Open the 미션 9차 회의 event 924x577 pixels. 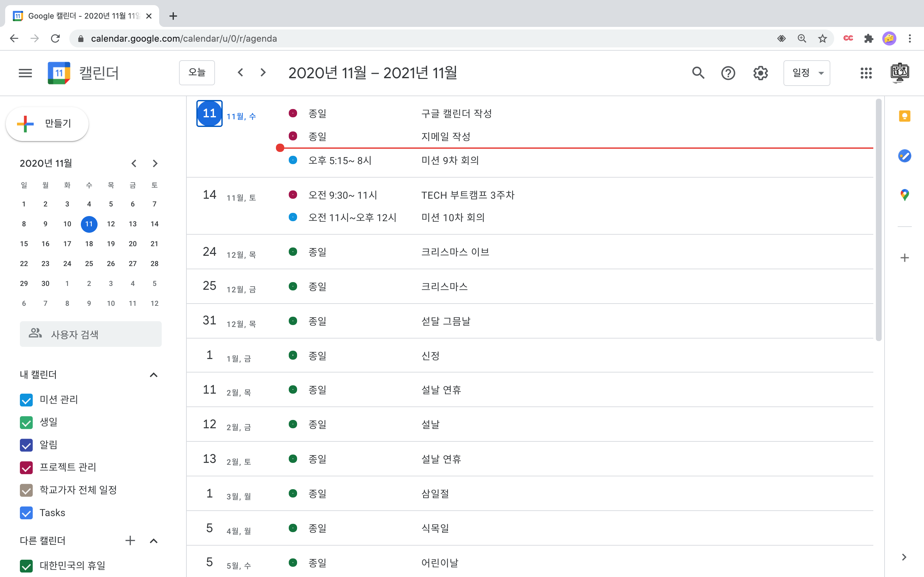tap(450, 160)
